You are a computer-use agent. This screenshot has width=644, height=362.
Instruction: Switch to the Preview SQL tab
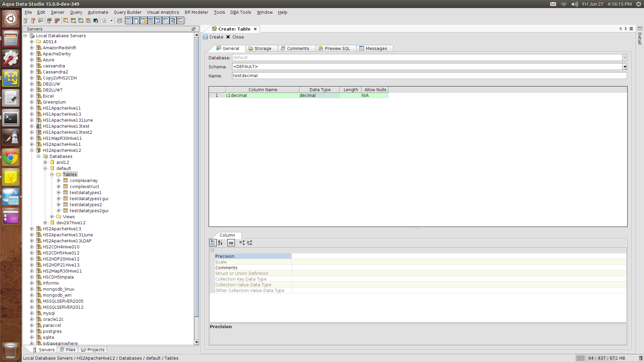point(334,49)
